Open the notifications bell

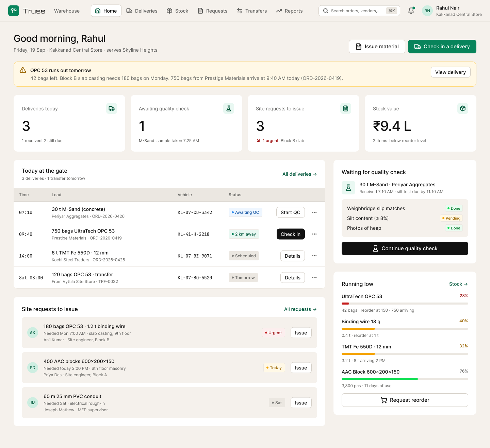point(411,11)
